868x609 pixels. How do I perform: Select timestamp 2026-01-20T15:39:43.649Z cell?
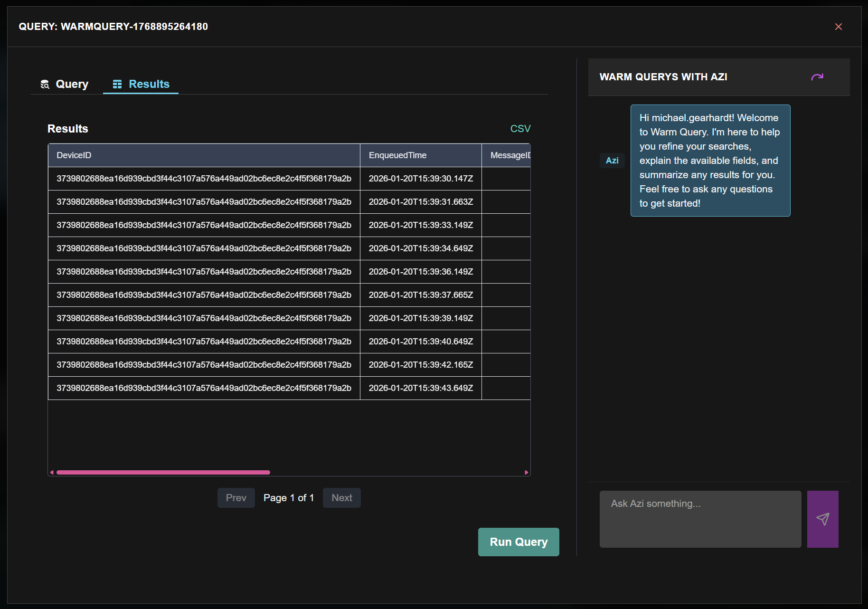click(x=421, y=388)
